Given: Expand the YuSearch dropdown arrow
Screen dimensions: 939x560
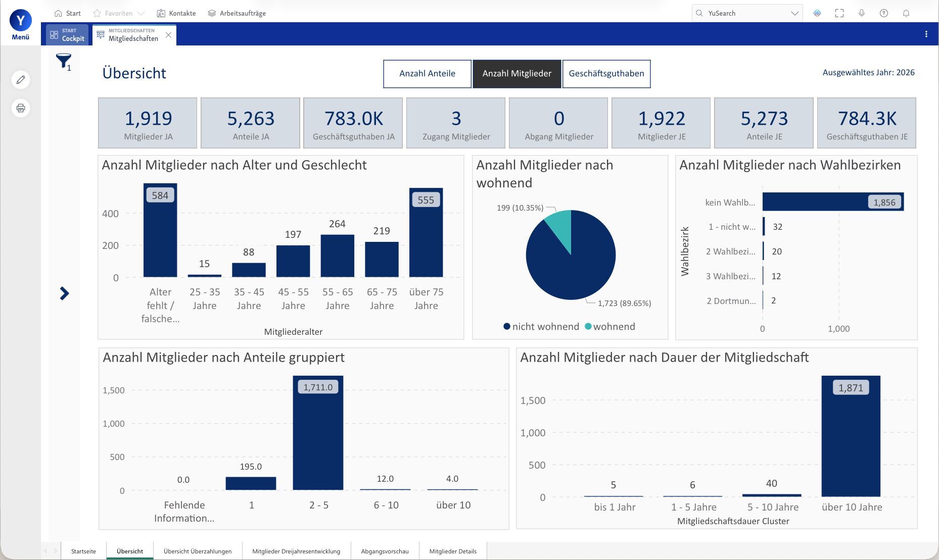Looking at the screenshot, I should (794, 14).
